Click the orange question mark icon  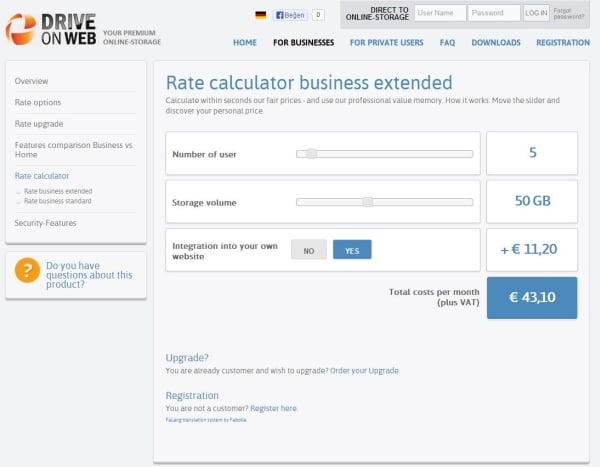(27, 272)
